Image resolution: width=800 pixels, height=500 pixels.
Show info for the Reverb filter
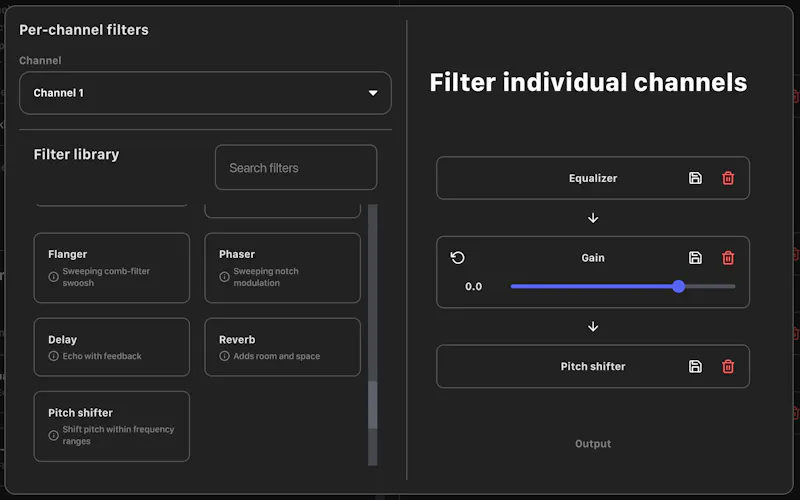pyautogui.click(x=224, y=356)
